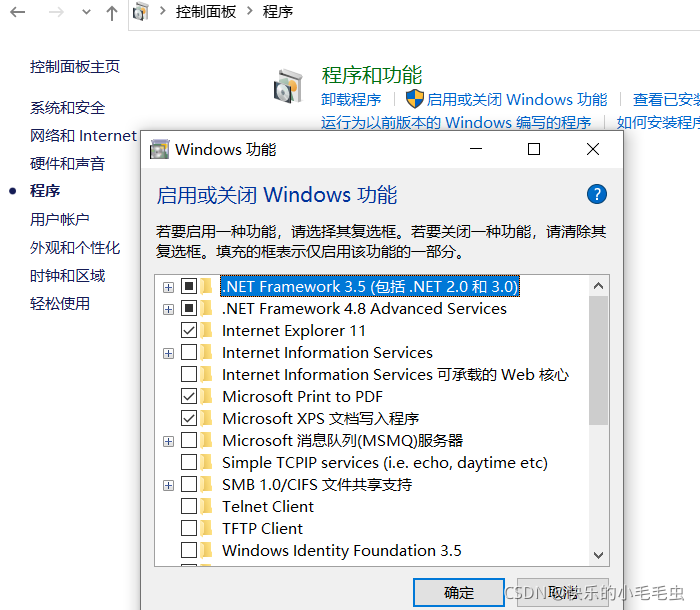
Task: Click scrollbar up arrow in features list
Action: tap(598, 286)
